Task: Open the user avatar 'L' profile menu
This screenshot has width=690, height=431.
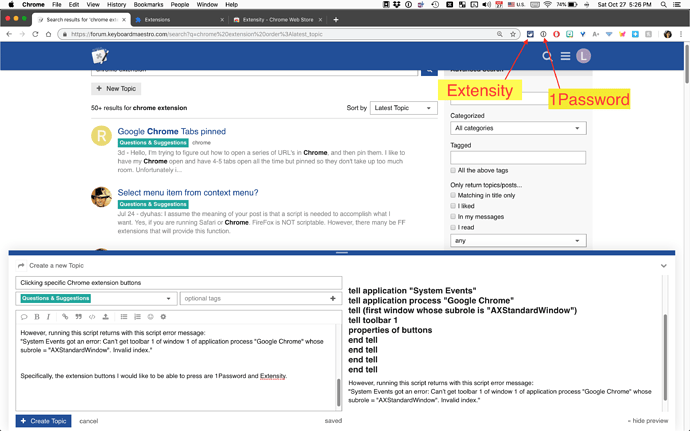Action: point(584,56)
